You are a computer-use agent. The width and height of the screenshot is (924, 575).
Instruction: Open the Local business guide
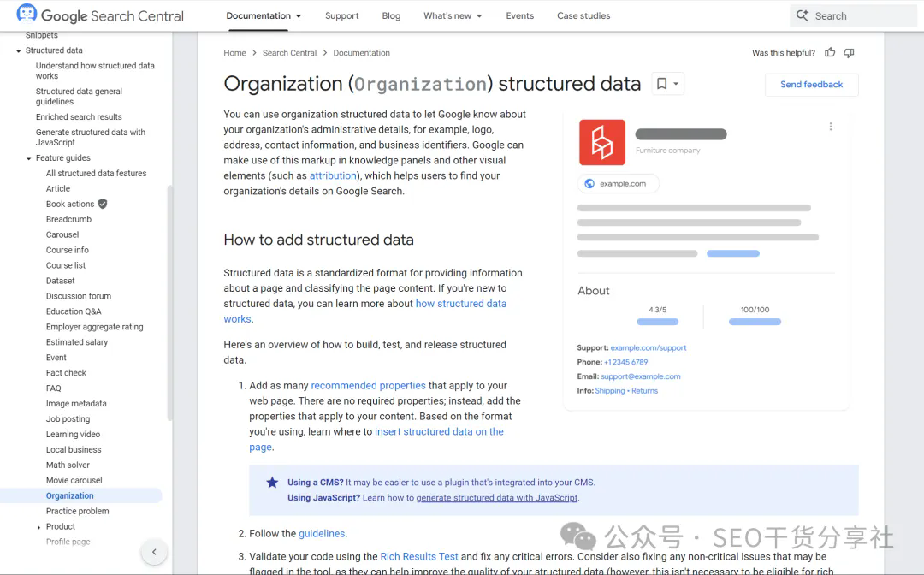74,449
